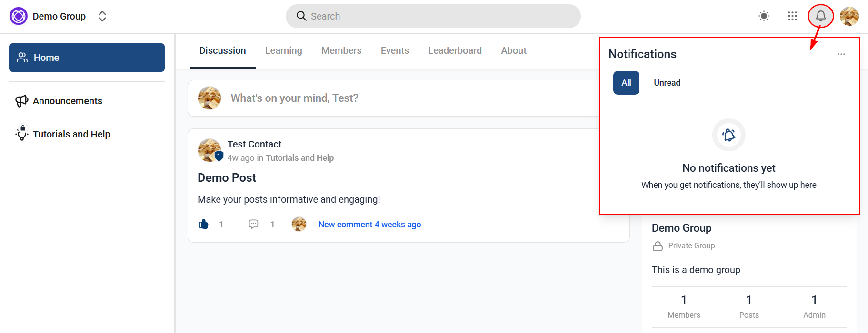The height and width of the screenshot is (333, 868).
Task: Click the comment count on Demo Post
Action: (x=272, y=225)
